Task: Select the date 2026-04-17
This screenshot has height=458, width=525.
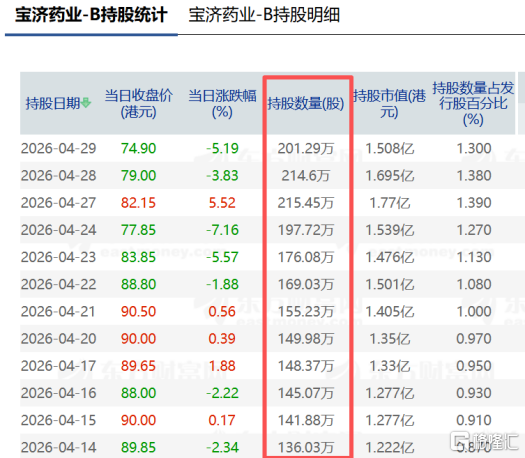Action: pos(59,366)
